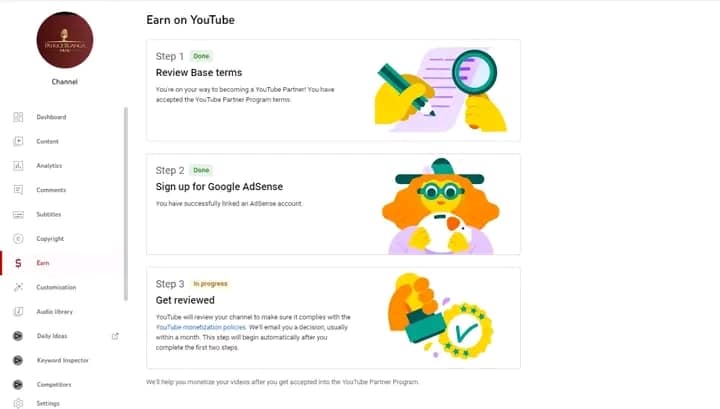Screen dimensions: 720x409
Task: Open the Copyright icon
Action: click(x=18, y=239)
